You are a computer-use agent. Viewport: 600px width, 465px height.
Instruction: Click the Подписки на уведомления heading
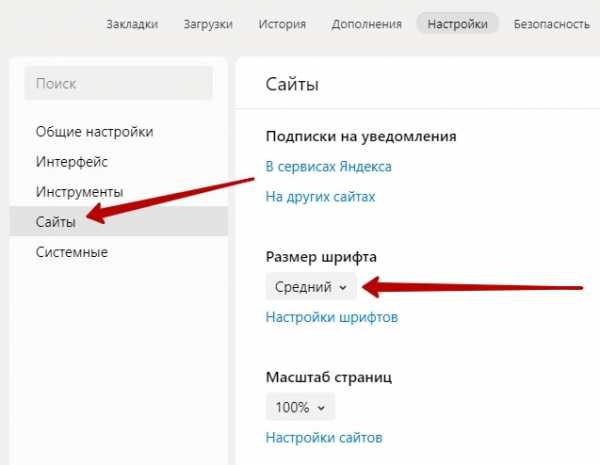coord(361,136)
